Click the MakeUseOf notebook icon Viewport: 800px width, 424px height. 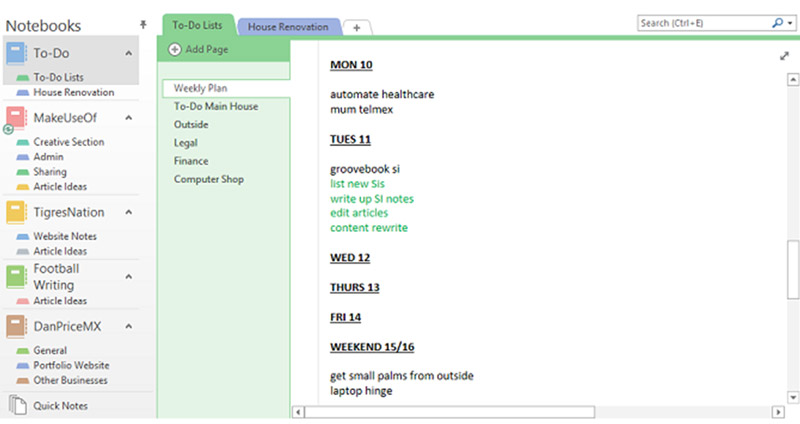click(16, 119)
